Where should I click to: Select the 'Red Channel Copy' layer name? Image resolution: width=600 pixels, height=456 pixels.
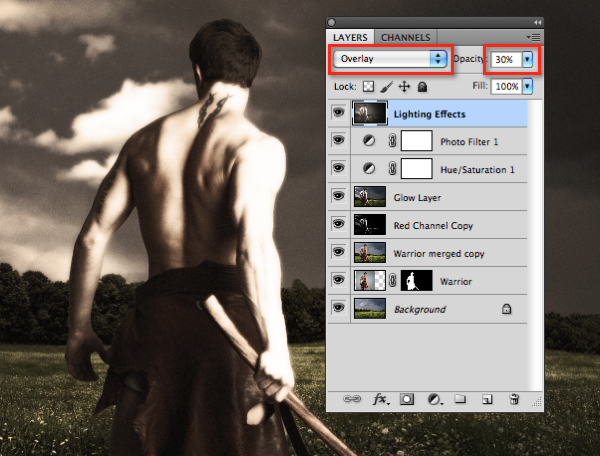433,226
